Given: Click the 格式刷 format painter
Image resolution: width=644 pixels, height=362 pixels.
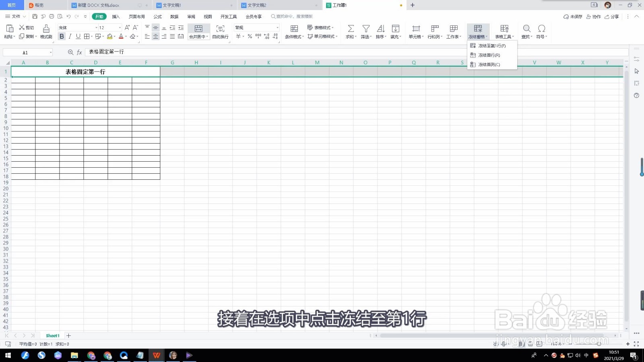Looking at the screenshot, I should [45, 31].
